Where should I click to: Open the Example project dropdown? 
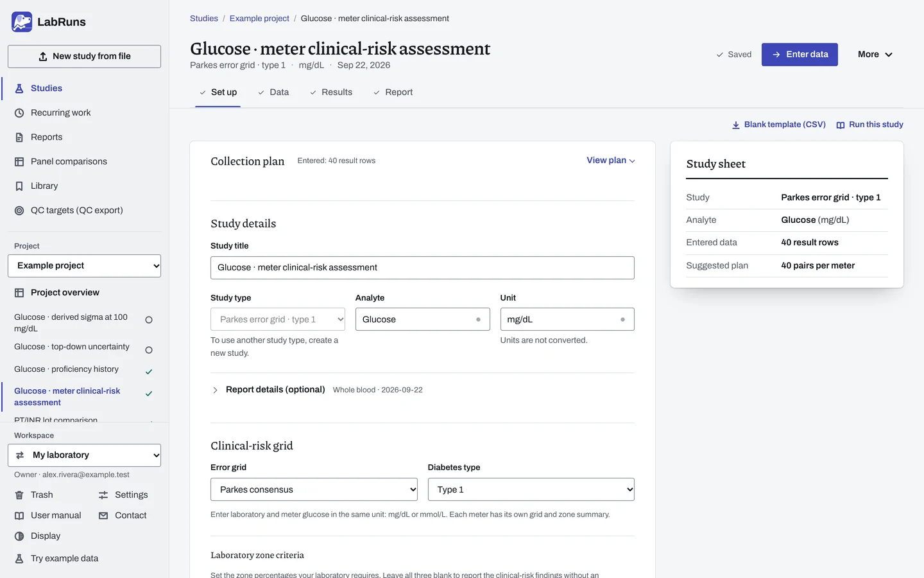84,266
